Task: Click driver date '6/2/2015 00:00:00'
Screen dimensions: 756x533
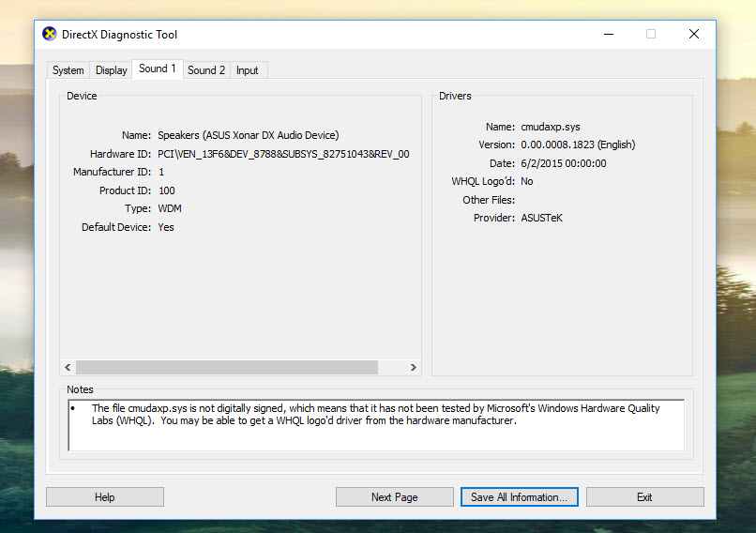Action: (563, 163)
